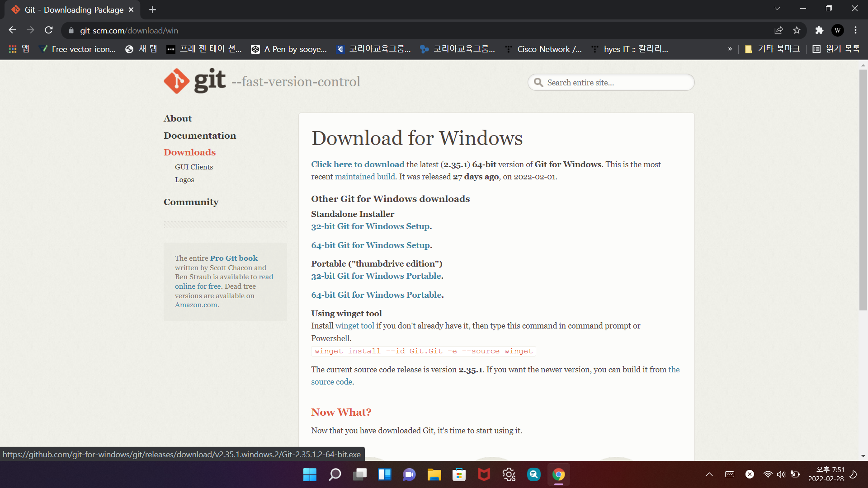Open the 32-bit Git for Windows Portable link
The width and height of the screenshot is (868, 488).
pos(376,276)
